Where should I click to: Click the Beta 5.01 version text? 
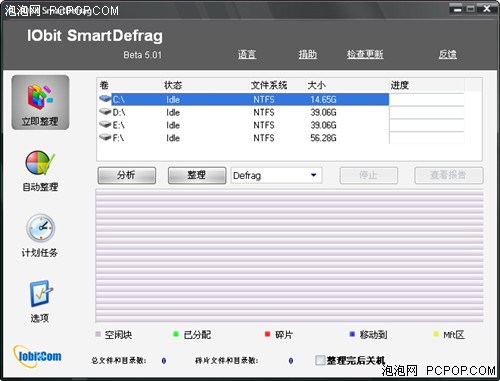142,55
